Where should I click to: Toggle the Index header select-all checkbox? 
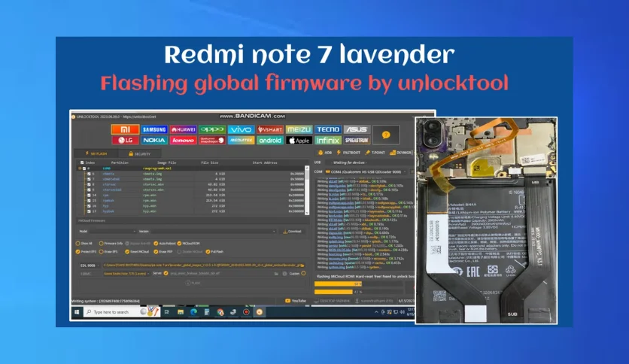coord(82,162)
